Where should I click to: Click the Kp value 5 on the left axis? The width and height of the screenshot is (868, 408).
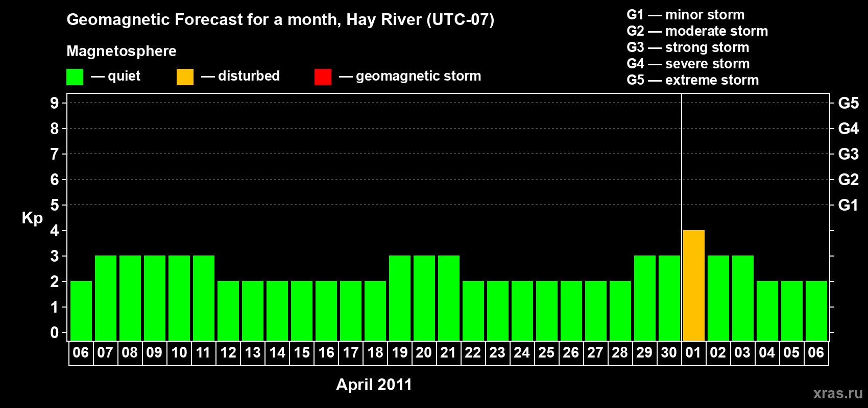tap(55, 205)
